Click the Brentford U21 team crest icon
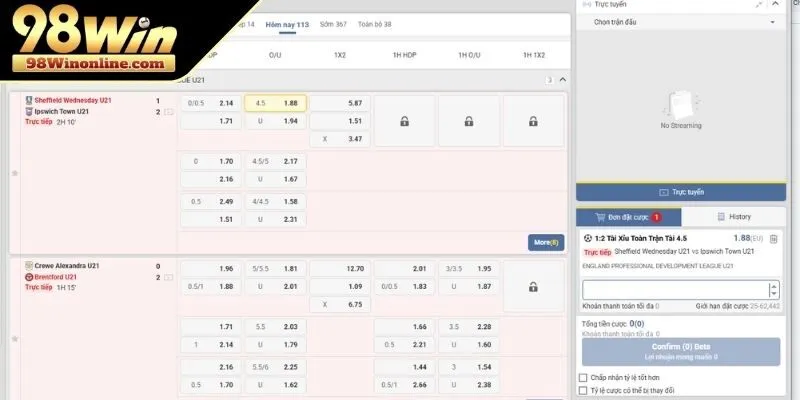The image size is (800, 400). [x=28, y=277]
